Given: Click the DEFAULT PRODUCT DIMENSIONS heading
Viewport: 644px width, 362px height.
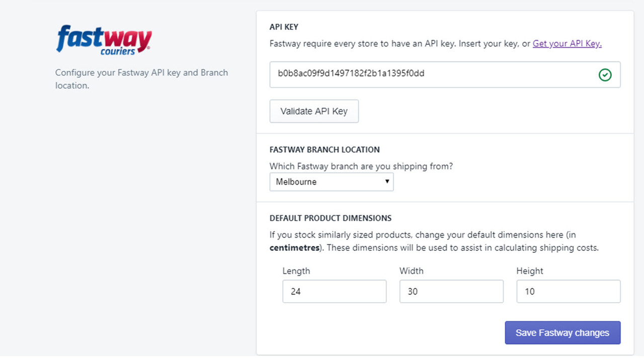Looking at the screenshot, I should (331, 218).
